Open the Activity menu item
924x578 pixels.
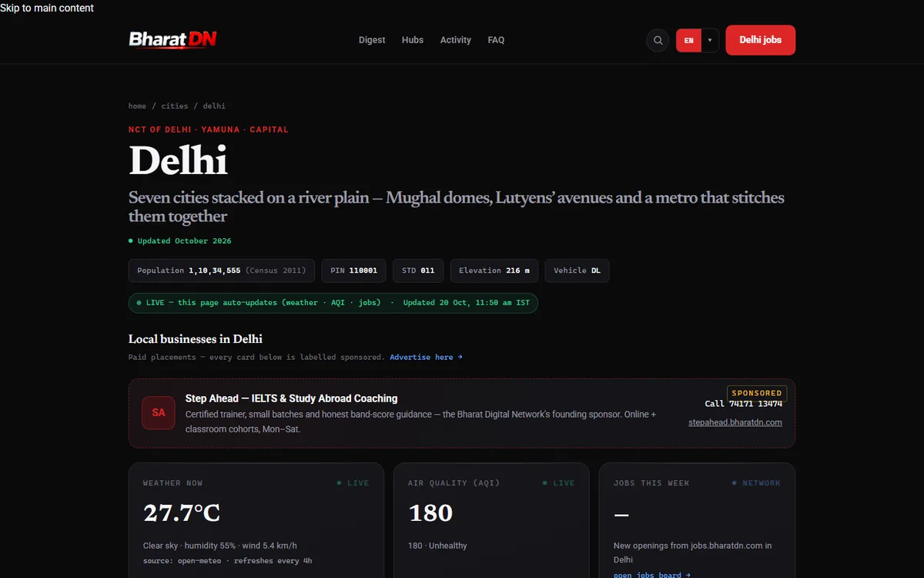point(456,40)
